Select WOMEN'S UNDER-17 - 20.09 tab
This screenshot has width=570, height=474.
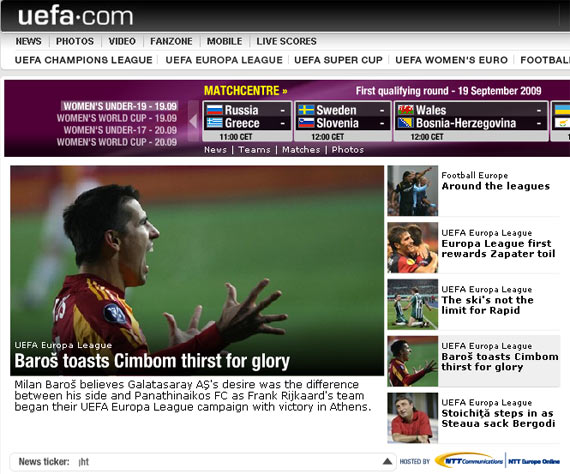120,130
